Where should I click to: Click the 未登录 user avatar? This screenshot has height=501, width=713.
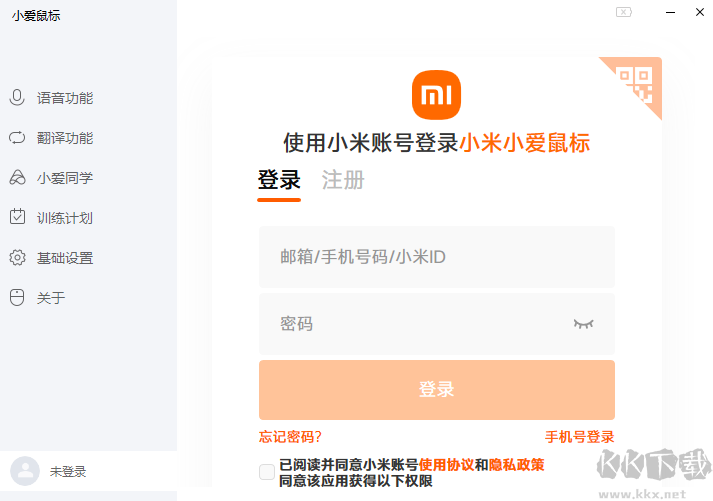coord(24,472)
